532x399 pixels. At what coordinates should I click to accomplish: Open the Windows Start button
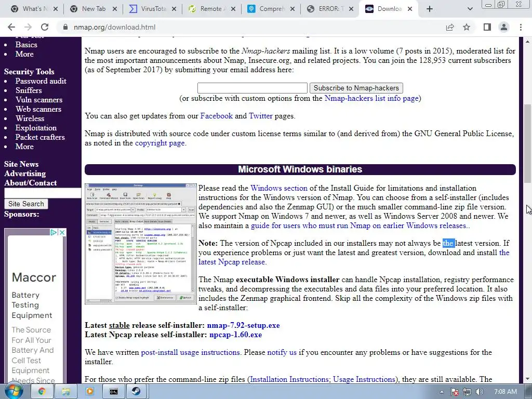(14, 392)
